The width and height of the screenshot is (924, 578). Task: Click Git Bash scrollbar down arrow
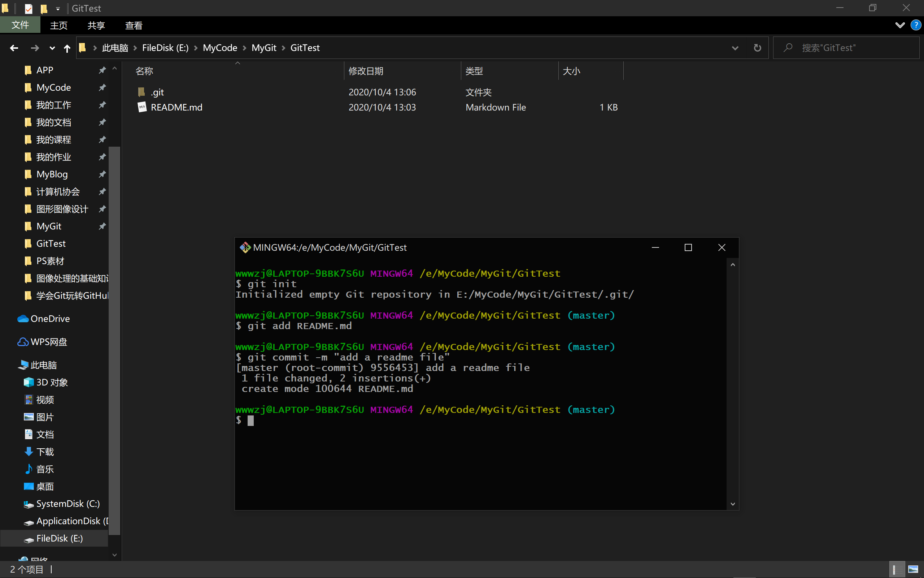(x=733, y=504)
